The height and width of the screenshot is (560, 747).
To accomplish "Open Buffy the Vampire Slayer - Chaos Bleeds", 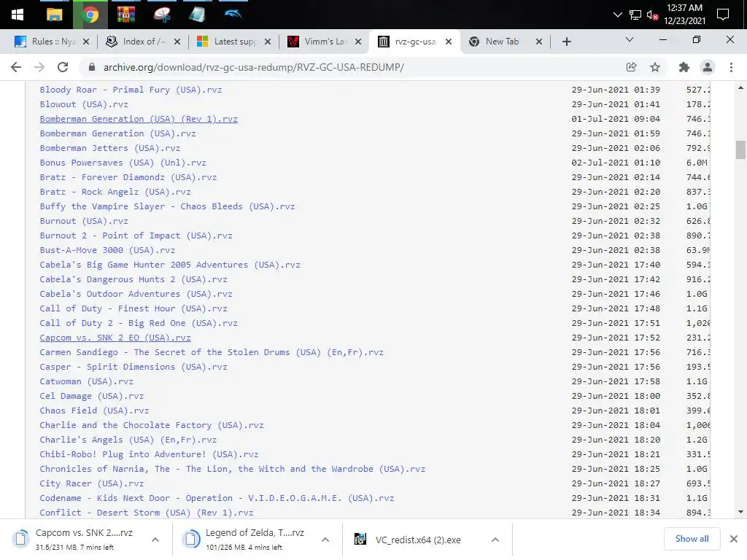I will point(167,206).
